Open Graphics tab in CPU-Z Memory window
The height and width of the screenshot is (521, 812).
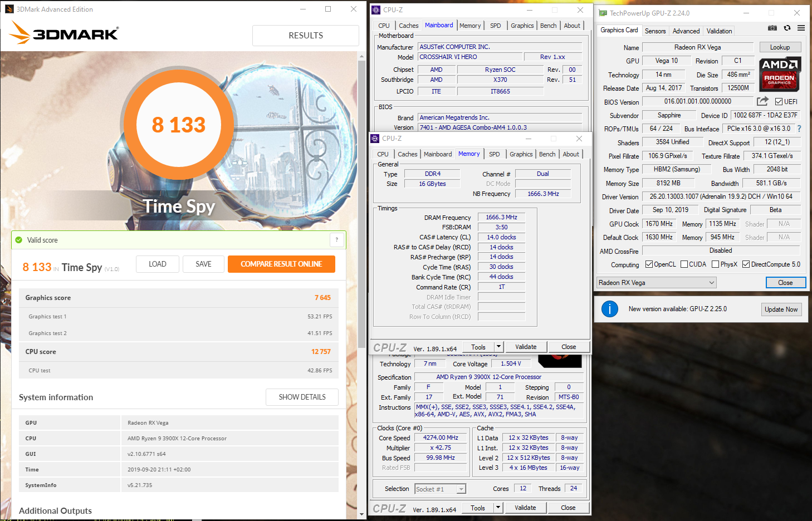pyautogui.click(x=521, y=154)
